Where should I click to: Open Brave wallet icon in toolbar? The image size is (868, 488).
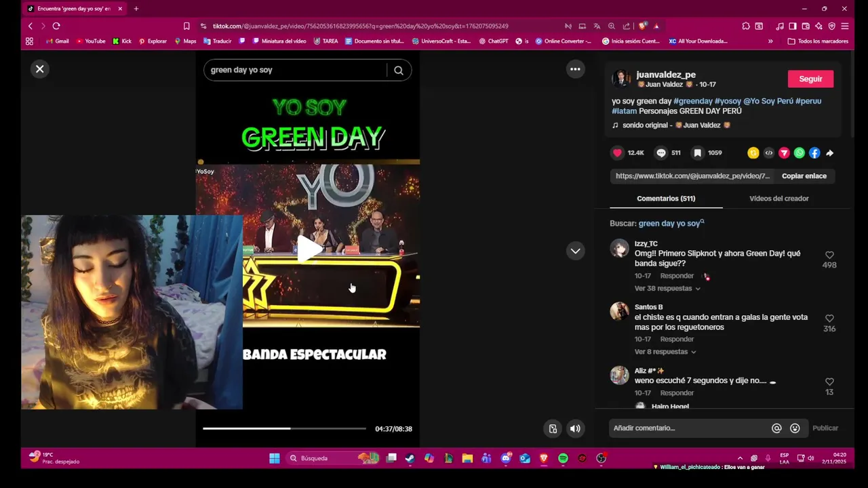coord(806,26)
